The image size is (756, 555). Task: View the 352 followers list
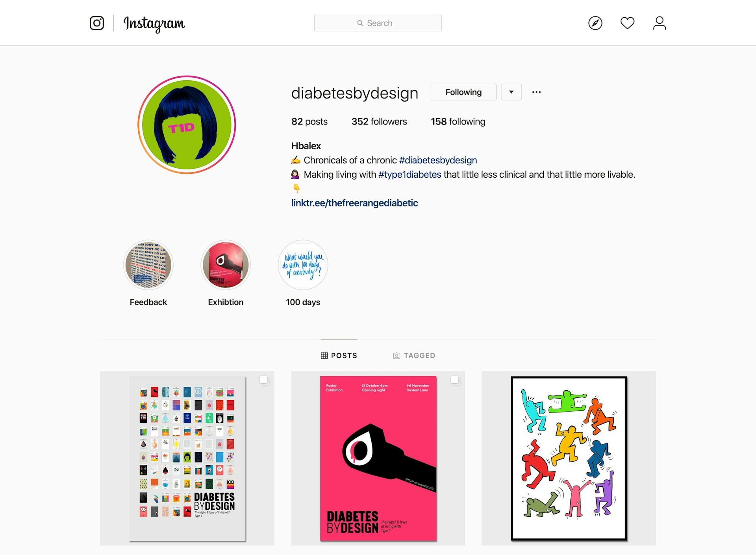tap(379, 121)
